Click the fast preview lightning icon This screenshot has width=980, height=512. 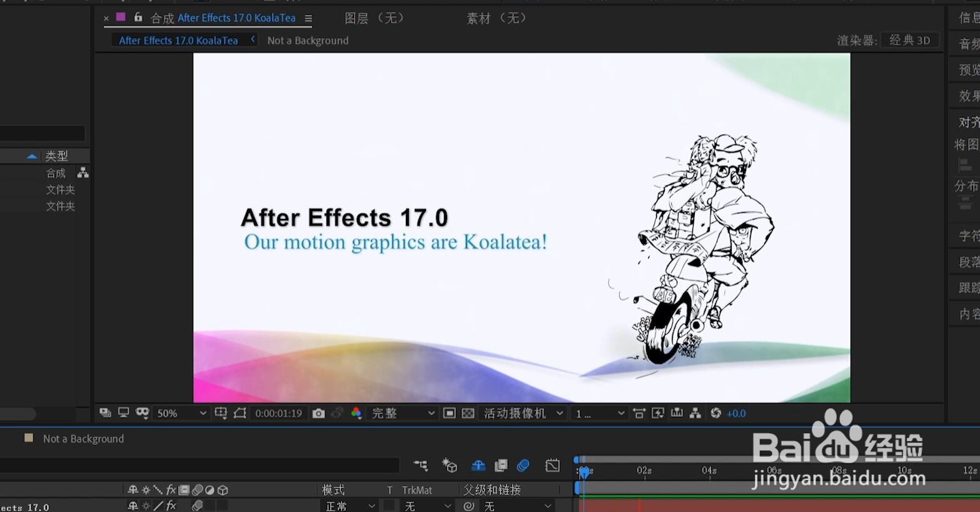click(x=658, y=413)
